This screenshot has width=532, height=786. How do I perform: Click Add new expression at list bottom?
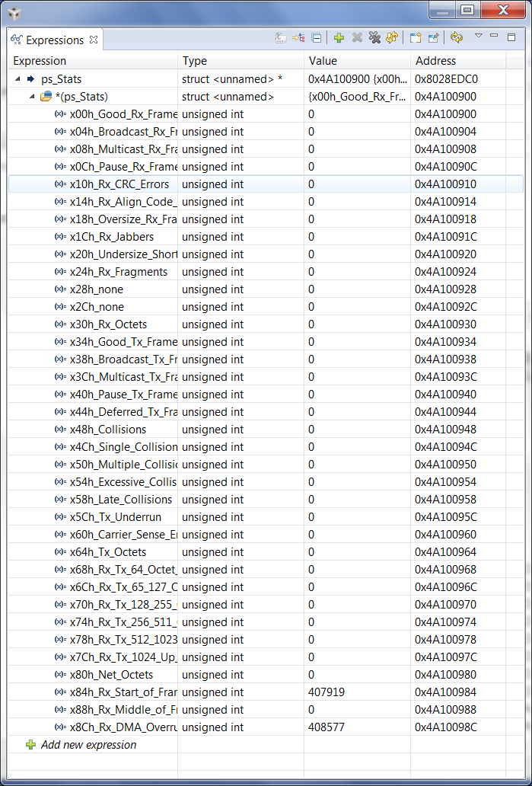click(88, 744)
